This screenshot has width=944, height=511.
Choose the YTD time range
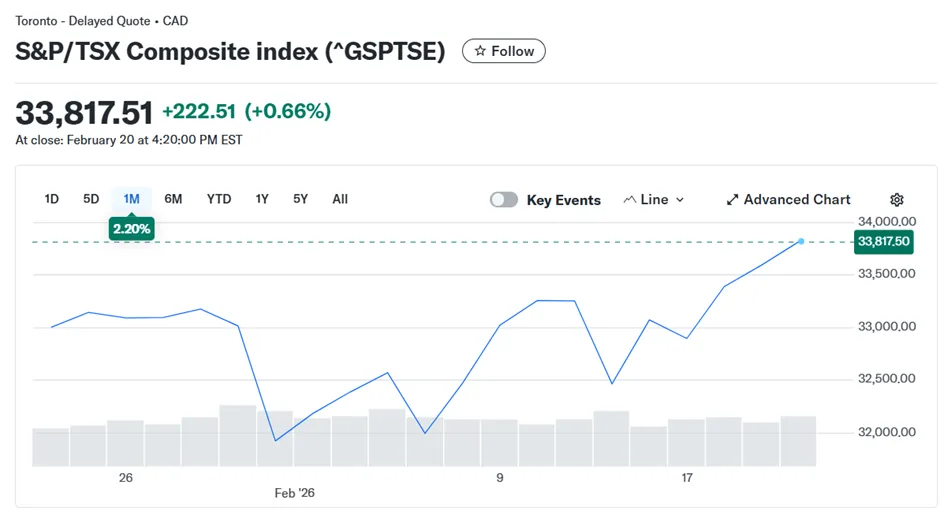click(219, 199)
